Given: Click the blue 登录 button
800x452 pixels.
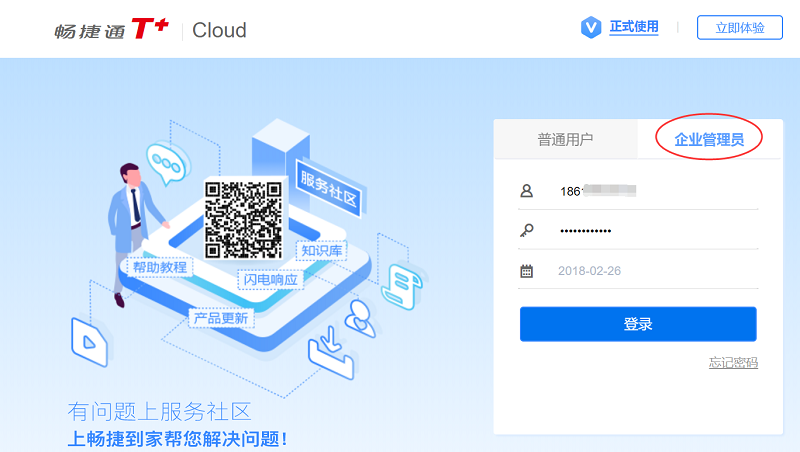Looking at the screenshot, I should coord(638,324).
